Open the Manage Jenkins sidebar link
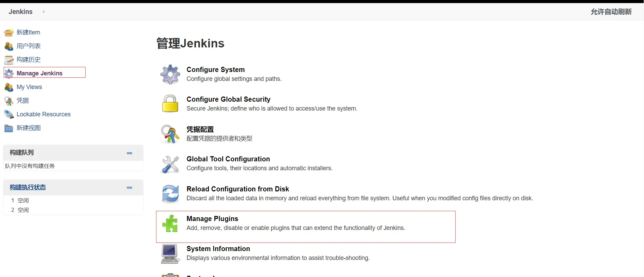Viewport: 644px width, 277px height. (x=40, y=73)
